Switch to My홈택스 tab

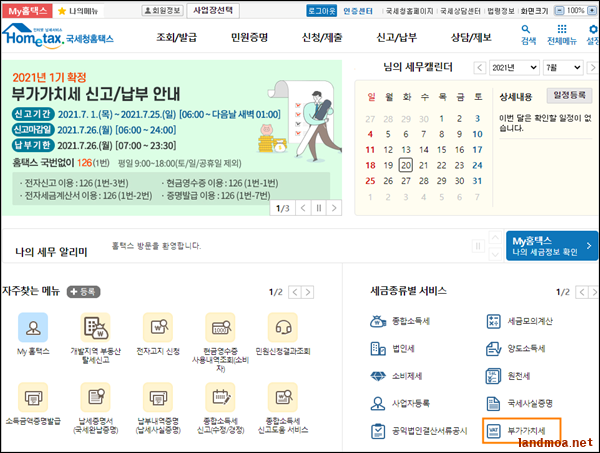click(x=27, y=11)
